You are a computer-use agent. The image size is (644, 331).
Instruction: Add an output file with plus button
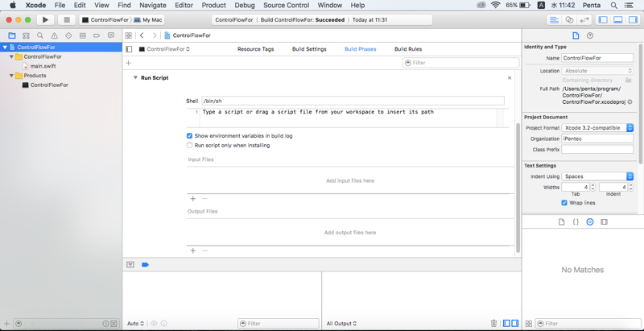click(x=193, y=250)
